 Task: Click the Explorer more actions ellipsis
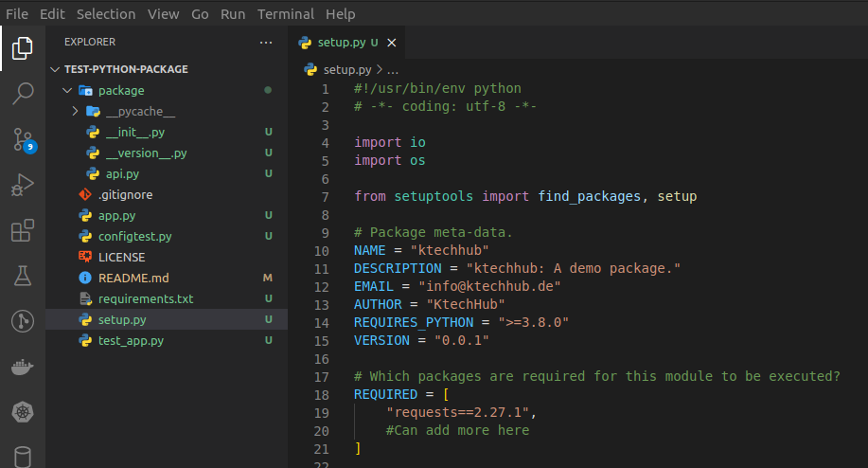[x=265, y=42]
